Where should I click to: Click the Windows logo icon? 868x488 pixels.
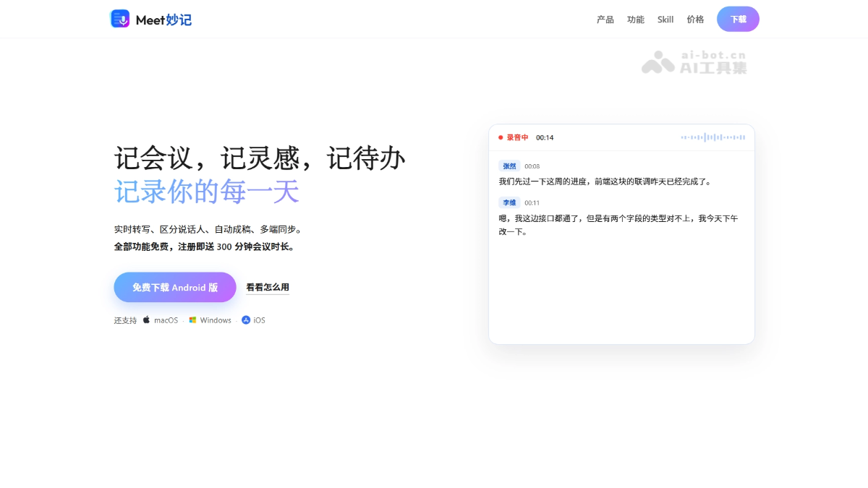coord(193,320)
